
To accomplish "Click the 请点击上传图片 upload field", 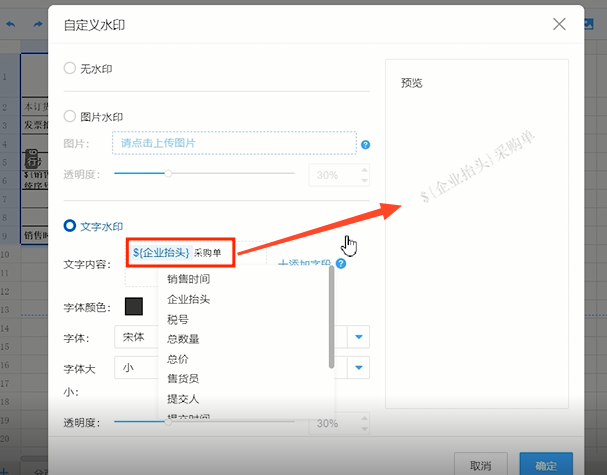I will [x=234, y=143].
